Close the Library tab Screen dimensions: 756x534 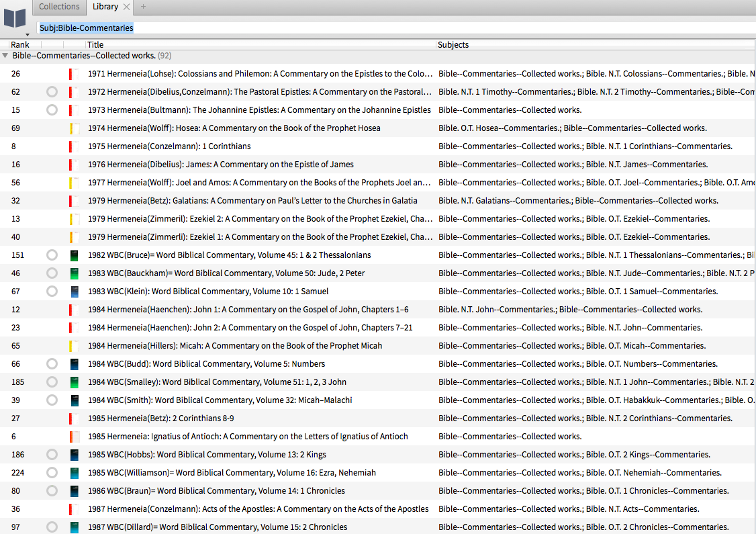126,7
